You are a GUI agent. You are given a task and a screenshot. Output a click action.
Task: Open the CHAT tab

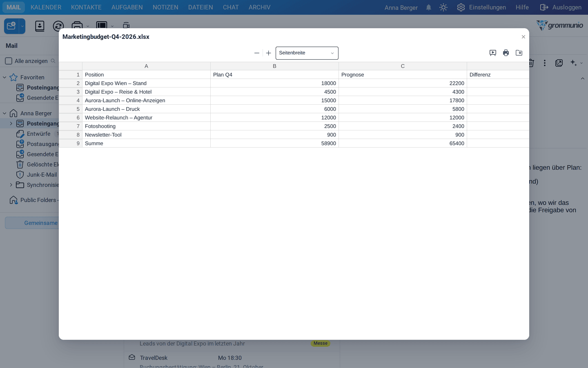coord(231,7)
